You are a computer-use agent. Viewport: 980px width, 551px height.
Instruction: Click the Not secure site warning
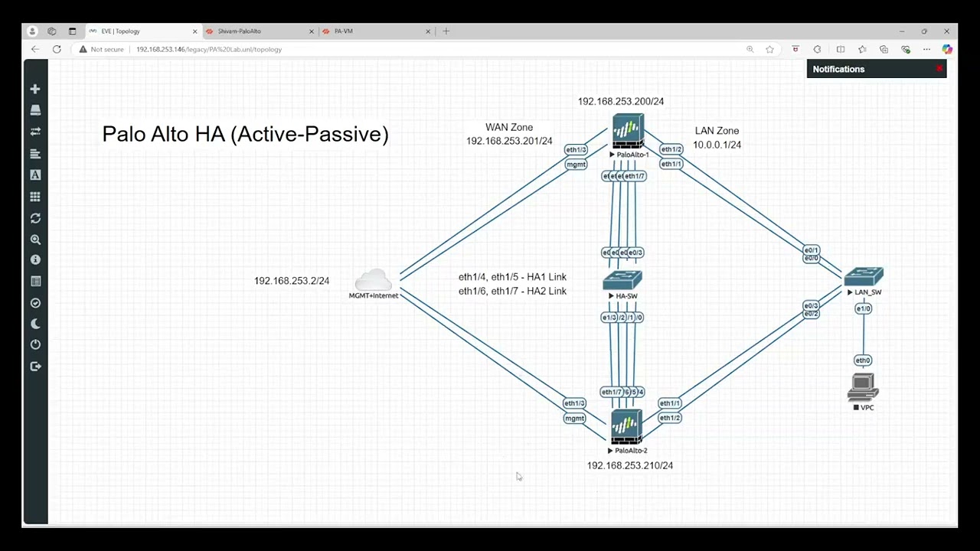pos(101,49)
